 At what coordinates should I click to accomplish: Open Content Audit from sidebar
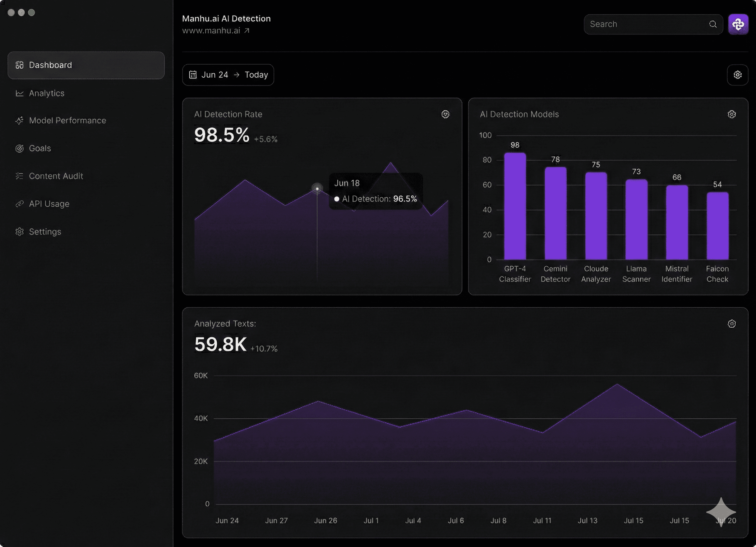[x=56, y=176]
